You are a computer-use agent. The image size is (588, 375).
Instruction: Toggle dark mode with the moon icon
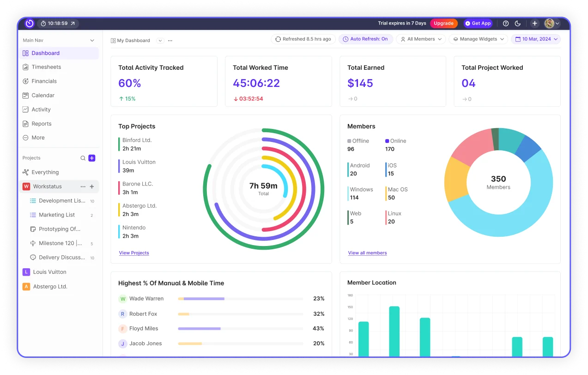517,23
